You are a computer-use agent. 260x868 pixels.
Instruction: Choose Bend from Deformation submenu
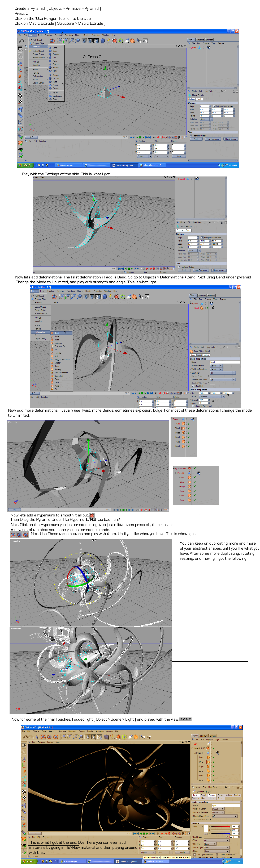click(62, 333)
